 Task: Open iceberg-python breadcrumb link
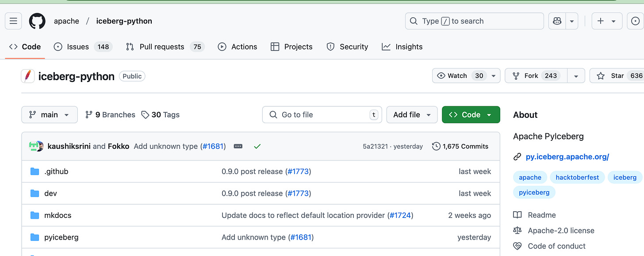[124, 21]
